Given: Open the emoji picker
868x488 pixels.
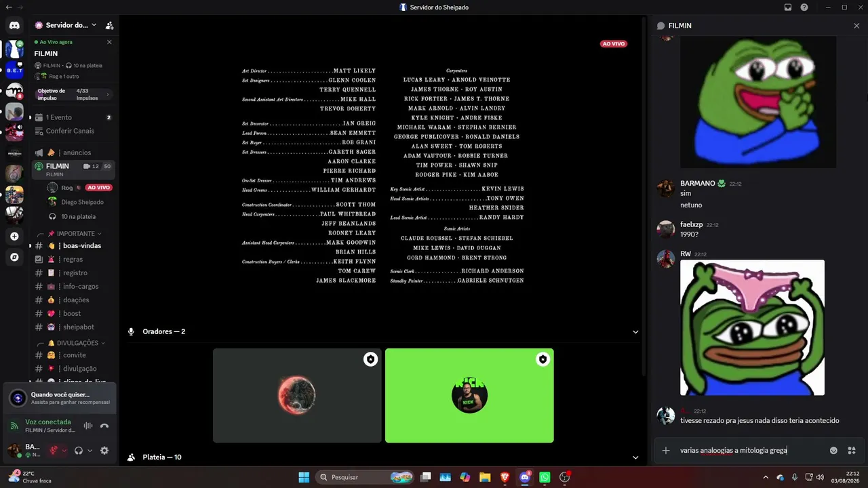Looking at the screenshot, I should tap(833, 451).
